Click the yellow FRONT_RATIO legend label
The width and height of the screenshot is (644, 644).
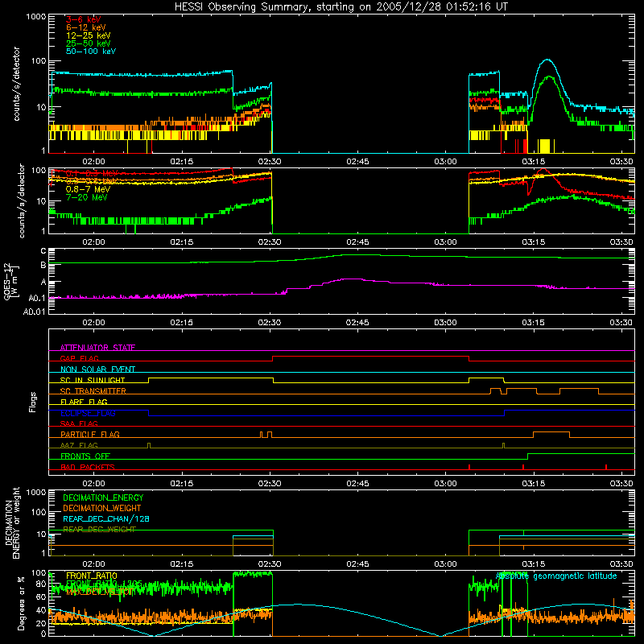92,576
